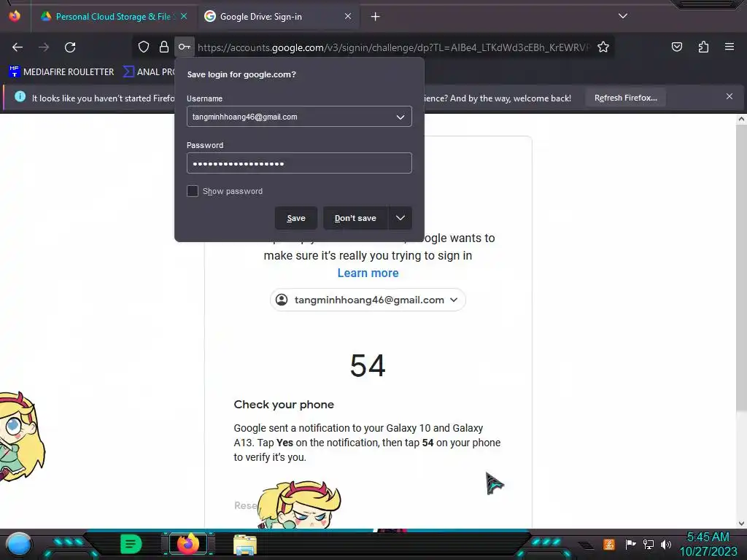Expand the Username dropdown arrow
The width and height of the screenshot is (747, 560).
[x=400, y=117]
